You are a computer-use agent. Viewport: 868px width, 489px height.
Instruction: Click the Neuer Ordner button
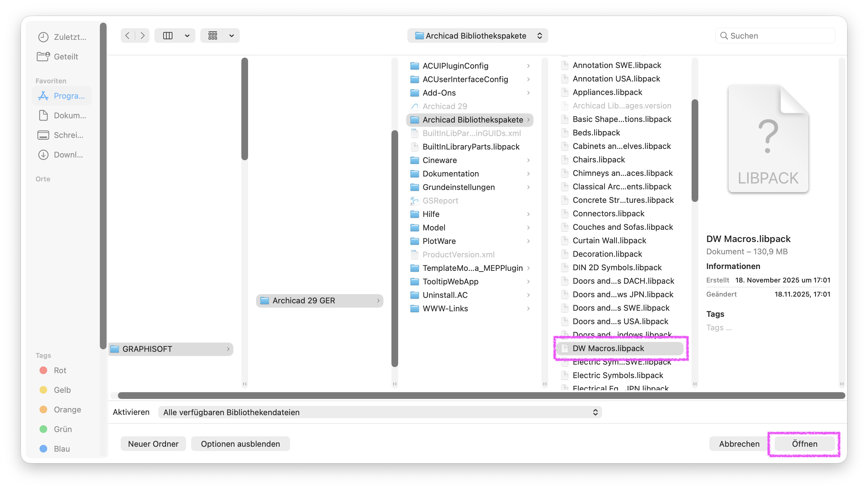pyautogui.click(x=153, y=444)
